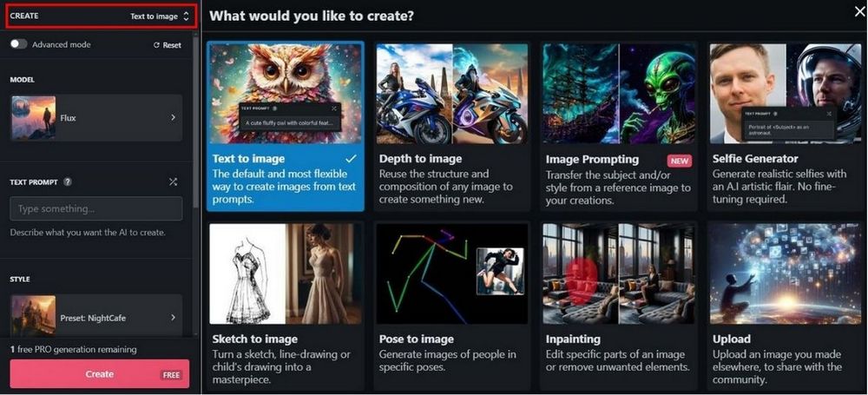Toggle Advanced mode switch
This screenshot has width=868, height=395.
click(x=18, y=44)
